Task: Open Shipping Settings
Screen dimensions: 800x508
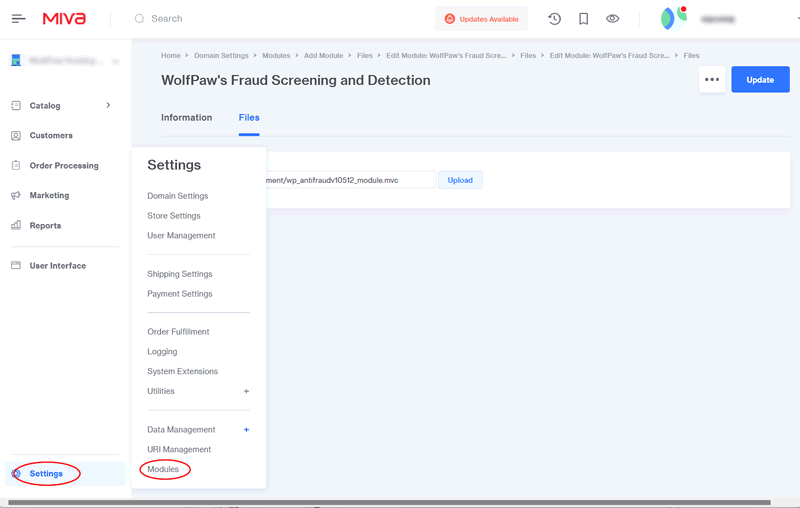Action: pyautogui.click(x=180, y=274)
